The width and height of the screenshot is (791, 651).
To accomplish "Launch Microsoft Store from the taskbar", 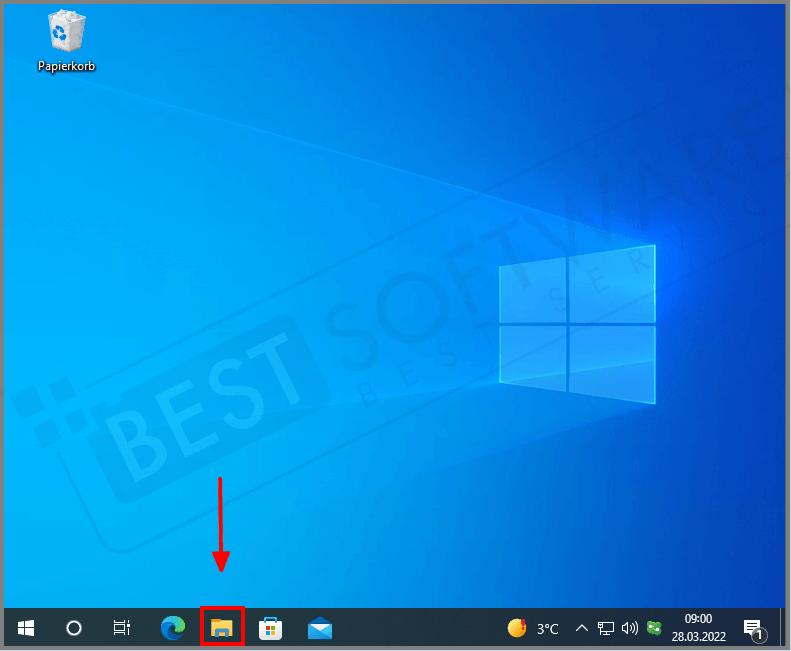I will pos(270,628).
